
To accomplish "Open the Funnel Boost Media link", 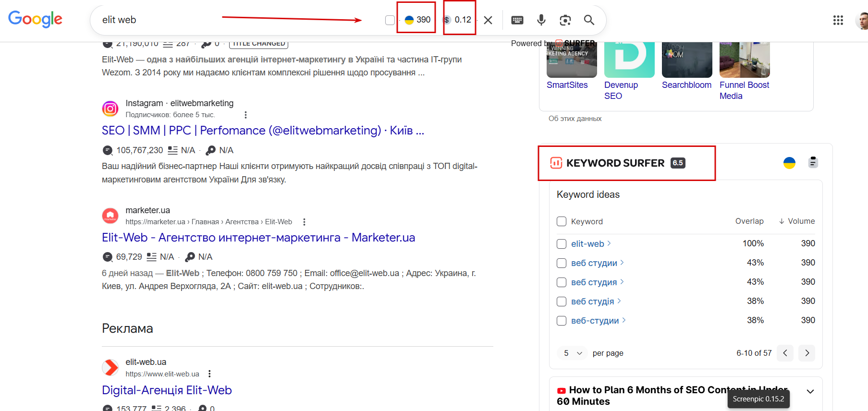I will pos(744,90).
